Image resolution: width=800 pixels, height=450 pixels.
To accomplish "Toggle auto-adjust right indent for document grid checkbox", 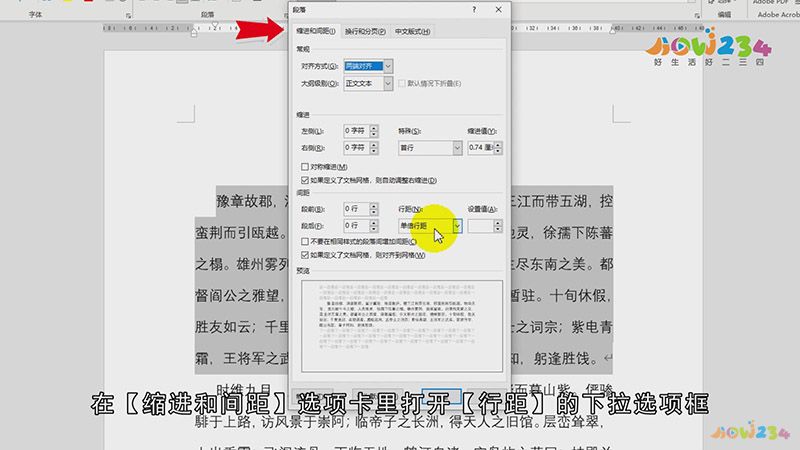I will coord(305,180).
